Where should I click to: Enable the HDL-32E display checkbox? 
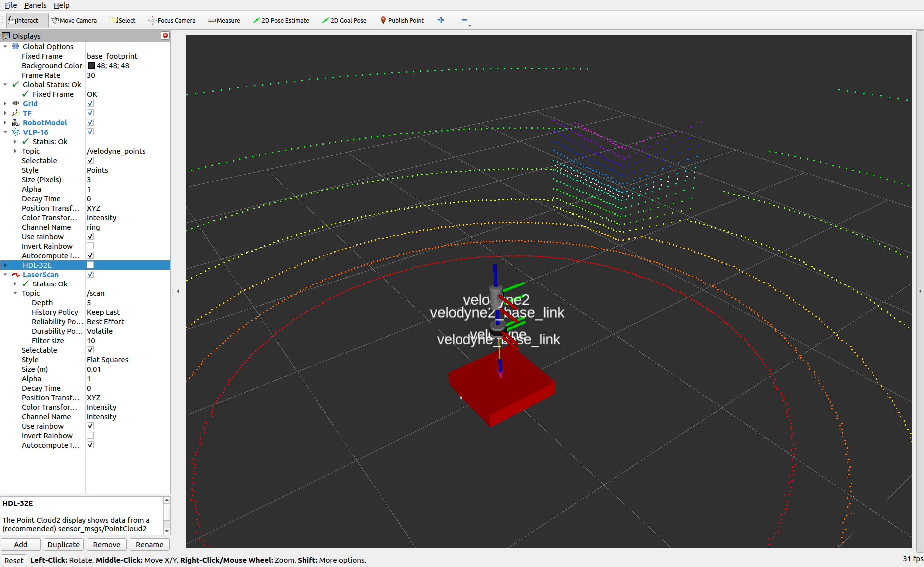90,265
